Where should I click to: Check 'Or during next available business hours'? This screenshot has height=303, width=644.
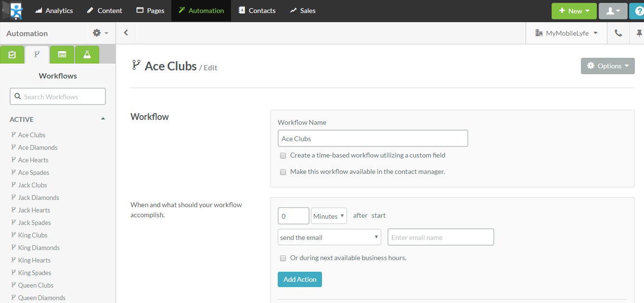click(x=283, y=258)
